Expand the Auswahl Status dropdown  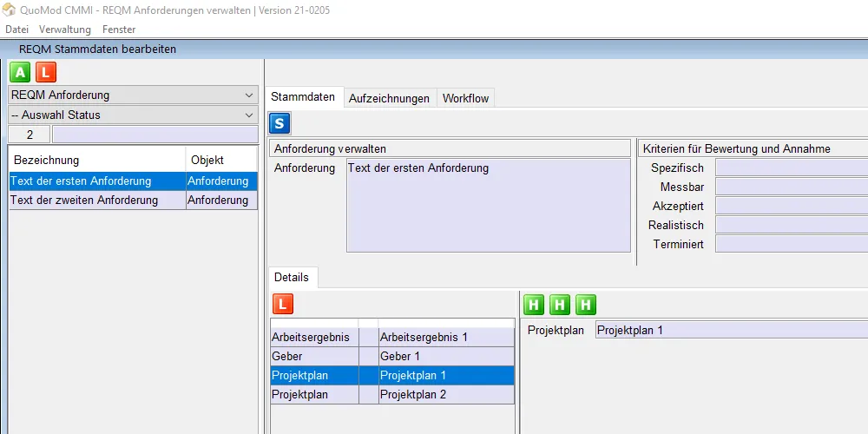click(133, 115)
